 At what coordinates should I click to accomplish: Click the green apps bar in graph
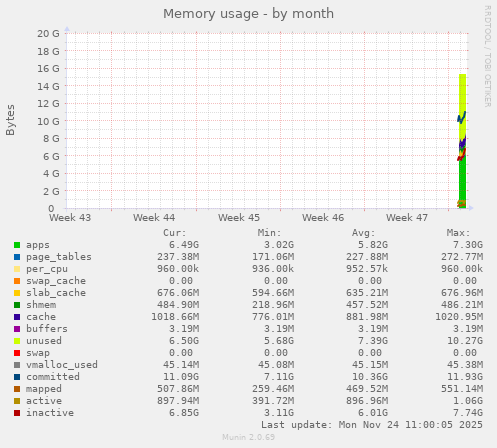pos(462,180)
